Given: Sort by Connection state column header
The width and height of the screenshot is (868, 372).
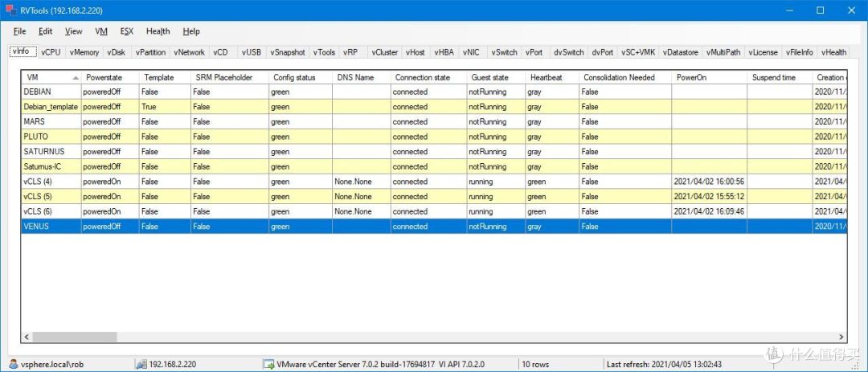Looking at the screenshot, I should tap(428, 77).
